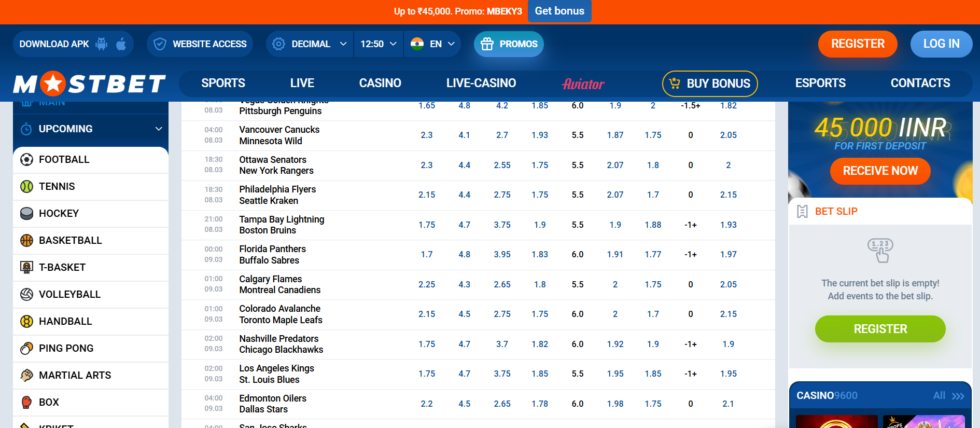
Task: Select odds 2.2 for Edmonton Oilers win
Action: (x=427, y=404)
